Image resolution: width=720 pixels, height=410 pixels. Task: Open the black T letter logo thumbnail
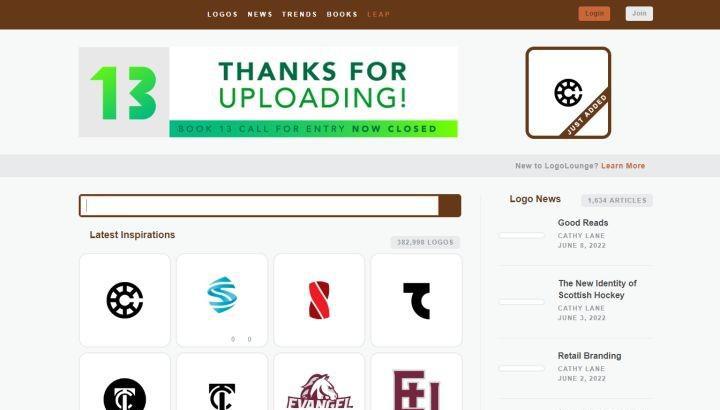click(x=416, y=300)
